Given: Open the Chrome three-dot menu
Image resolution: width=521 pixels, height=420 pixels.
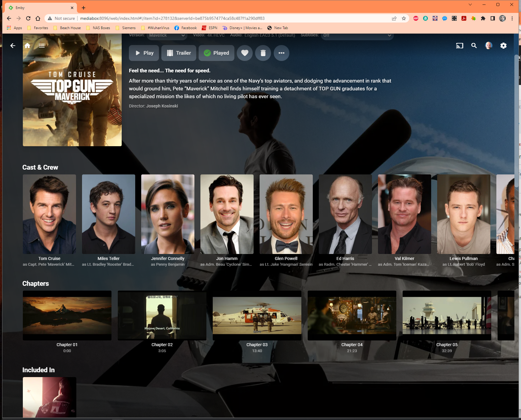Looking at the screenshot, I should click(x=512, y=18).
